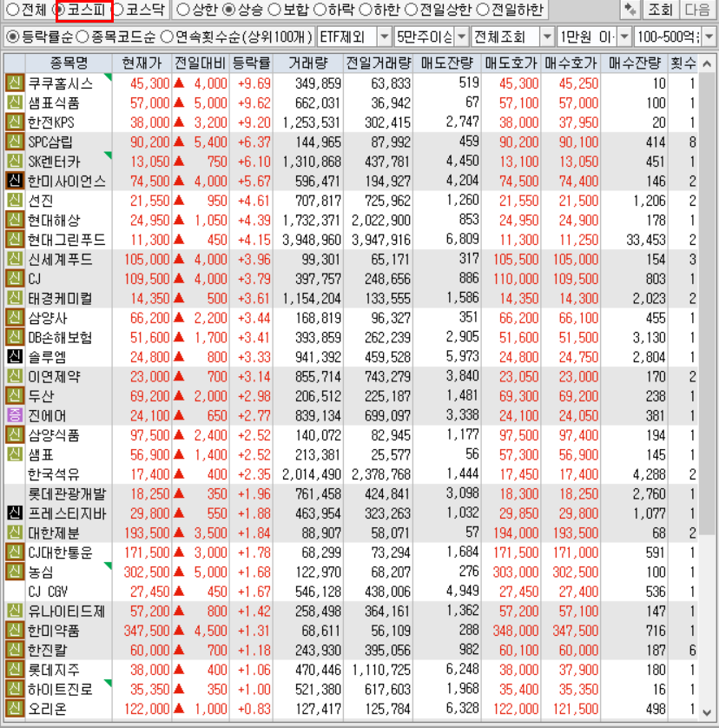Click the 매수잔량 column header

(635, 63)
